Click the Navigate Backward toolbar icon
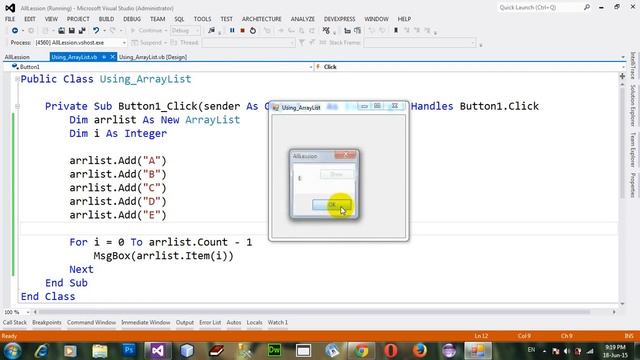 [15, 31]
